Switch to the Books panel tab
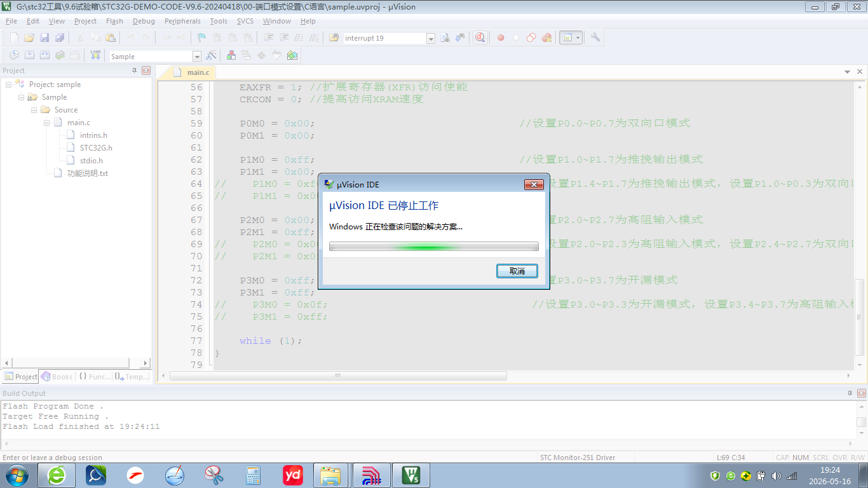This screenshot has height=488, width=868. pyautogui.click(x=57, y=377)
